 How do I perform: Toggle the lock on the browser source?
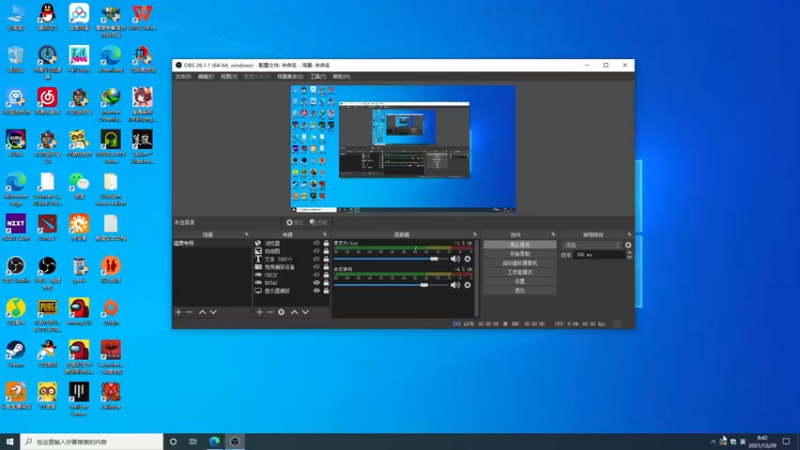326,243
